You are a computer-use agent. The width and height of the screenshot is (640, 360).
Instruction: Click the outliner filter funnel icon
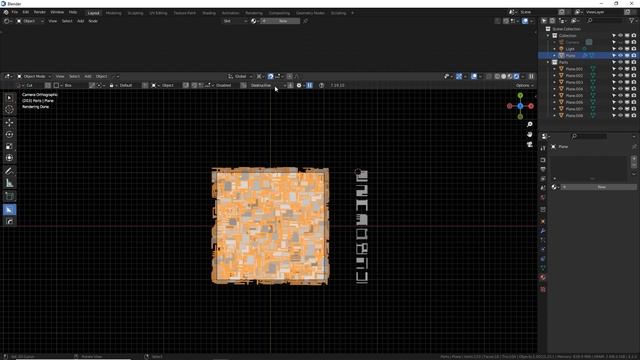click(x=632, y=20)
